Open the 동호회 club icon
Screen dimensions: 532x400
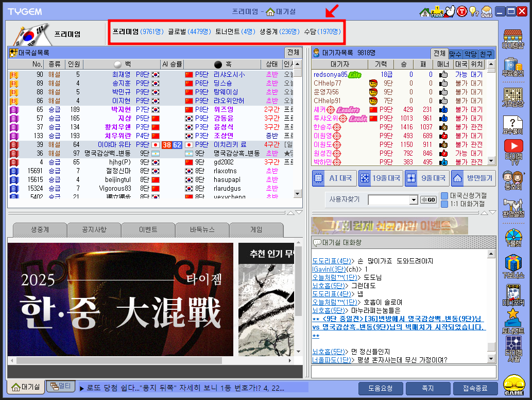click(x=512, y=180)
